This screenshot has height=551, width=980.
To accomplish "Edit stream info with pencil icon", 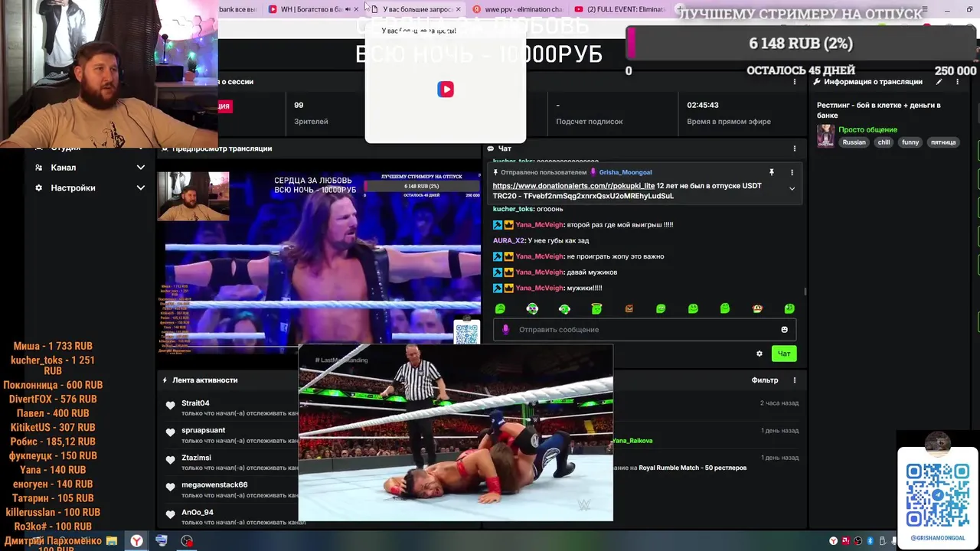I will [939, 82].
